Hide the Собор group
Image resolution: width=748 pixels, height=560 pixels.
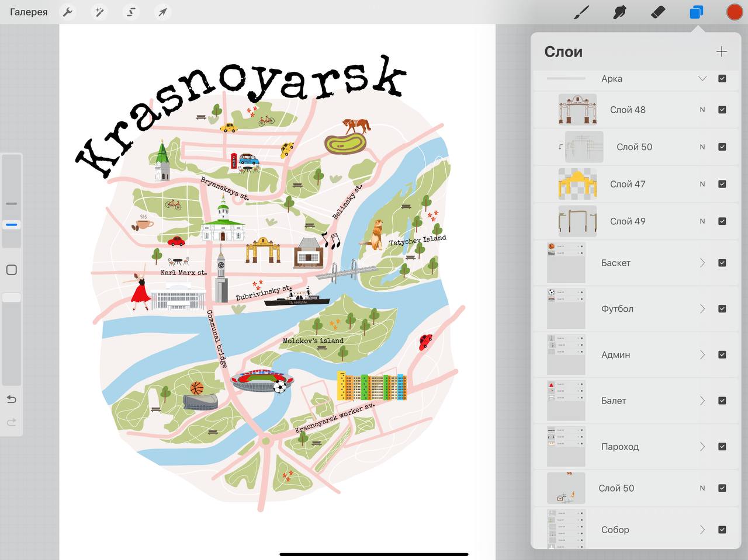[722, 530]
